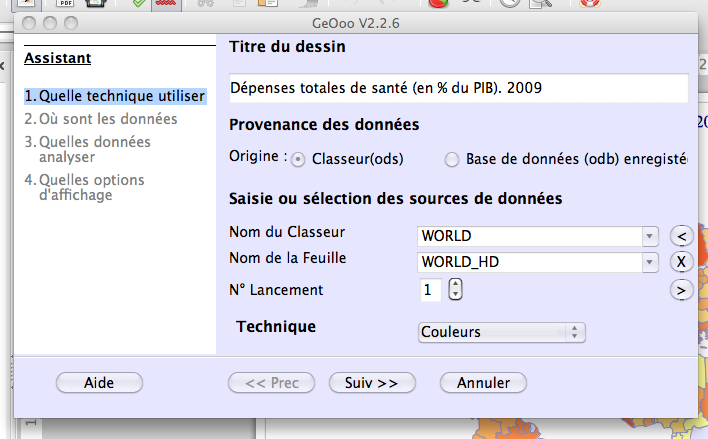
Task: Select the Base de données (odb) radio option
Action: point(452,159)
